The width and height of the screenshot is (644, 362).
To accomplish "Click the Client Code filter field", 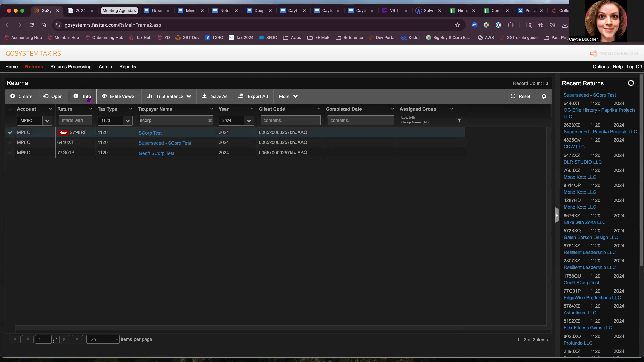I will [290, 121].
